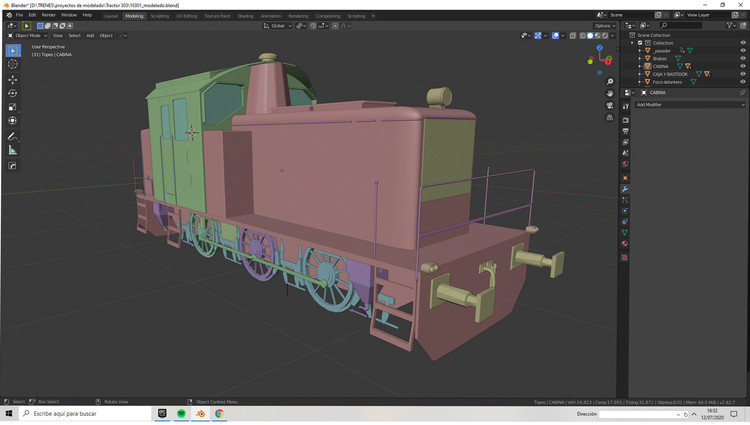Uncheck the Collection exclude checkbox
Viewport: 750px width, 425px height.
coord(640,43)
